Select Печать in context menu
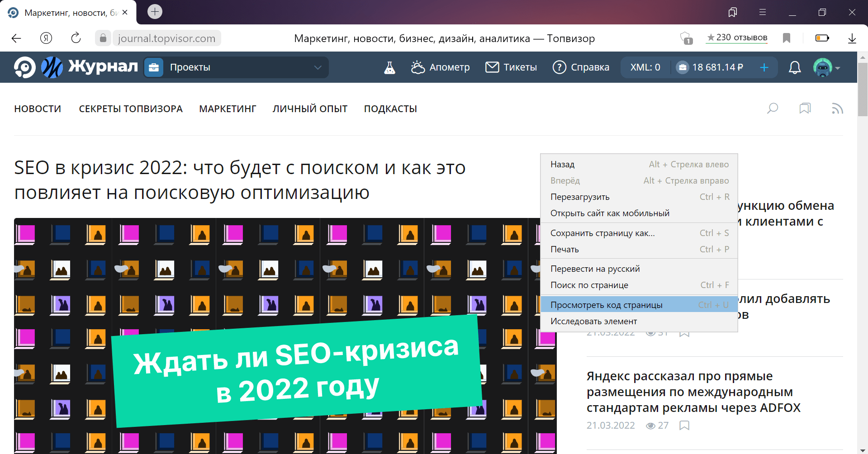Image resolution: width=868 pixels, height=454 pixels. 639,249
